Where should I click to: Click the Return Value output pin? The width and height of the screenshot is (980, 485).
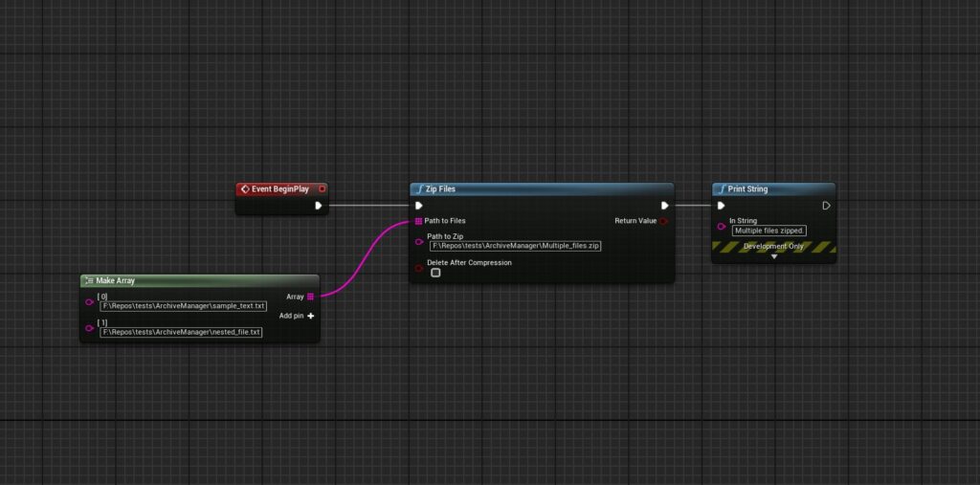click(x=664, y=221)
